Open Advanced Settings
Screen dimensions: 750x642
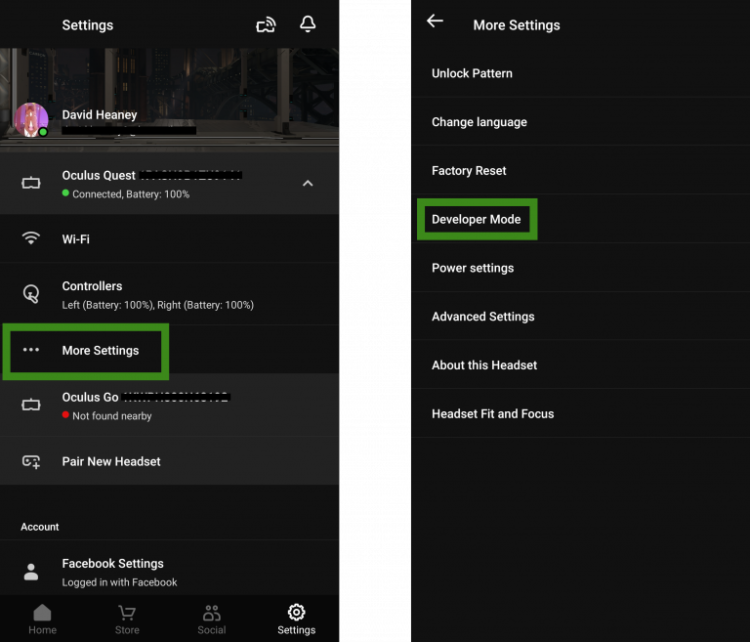click(x=580, y=317)
